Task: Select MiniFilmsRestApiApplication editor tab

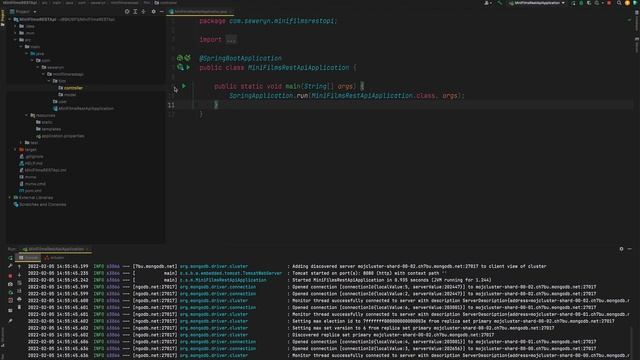Action: [x=201, y=12]
